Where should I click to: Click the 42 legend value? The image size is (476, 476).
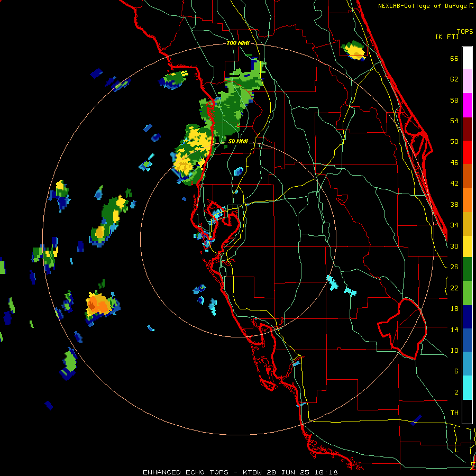coord(454,184)
